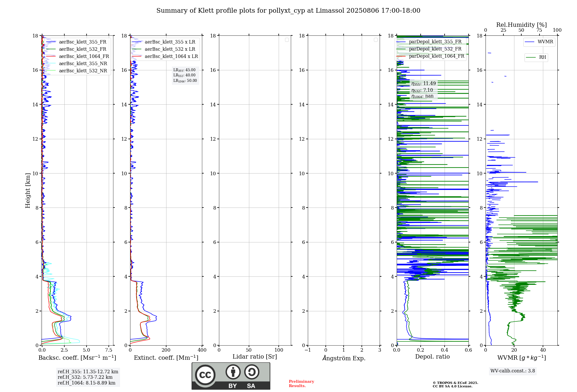
Task: Click the aerBsc_klett_532 x LR legend entry
Action: point(164,49)
